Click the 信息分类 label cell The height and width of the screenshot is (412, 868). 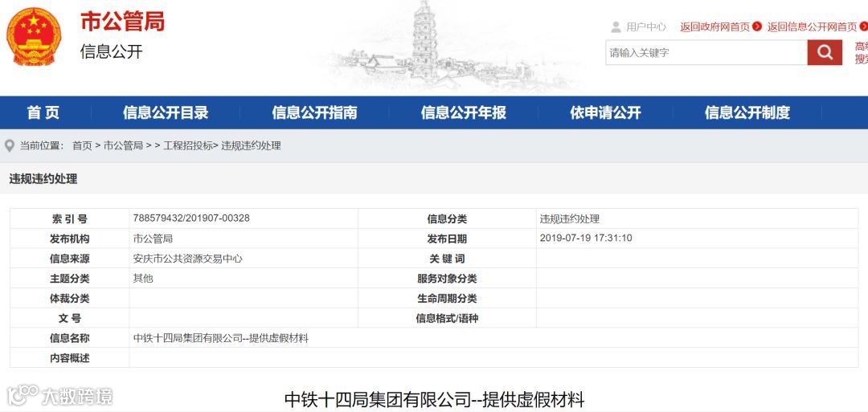[448, 219]
